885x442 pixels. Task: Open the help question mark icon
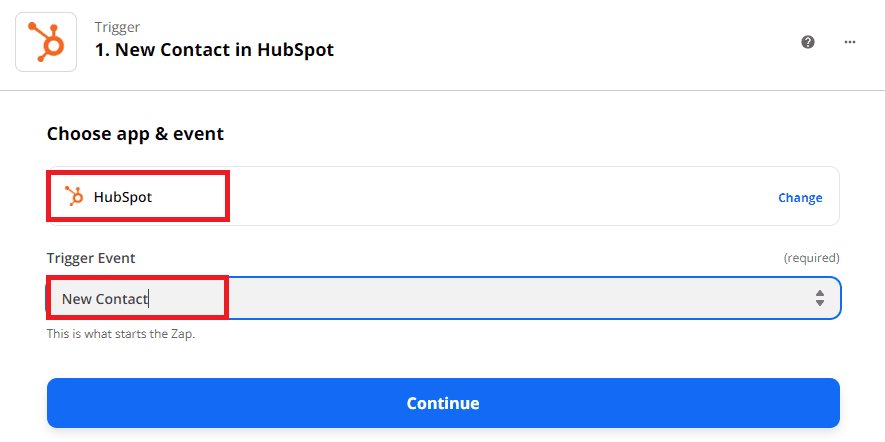point(808,42)
